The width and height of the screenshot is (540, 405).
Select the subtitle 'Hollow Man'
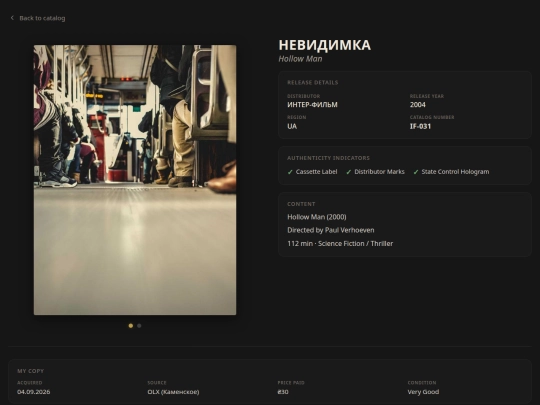(300, 59)
